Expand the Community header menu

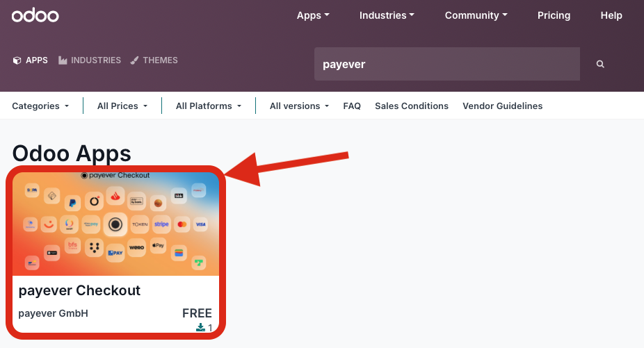point(476,15)
